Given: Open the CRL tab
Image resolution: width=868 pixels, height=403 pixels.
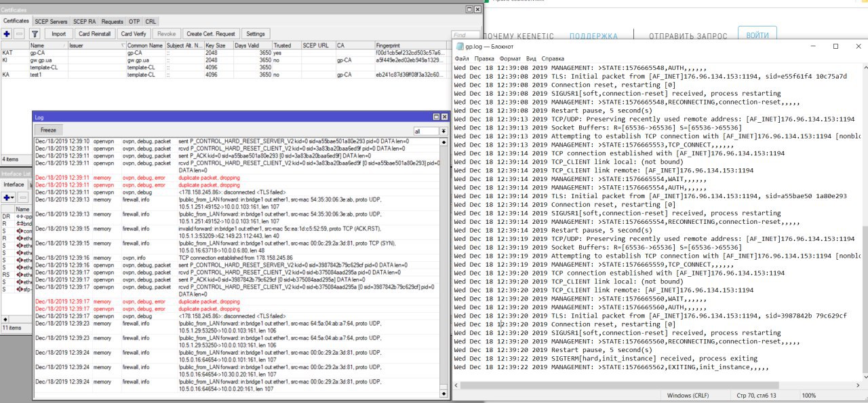Looking at the screenshot, I should [x=151, y=22].
